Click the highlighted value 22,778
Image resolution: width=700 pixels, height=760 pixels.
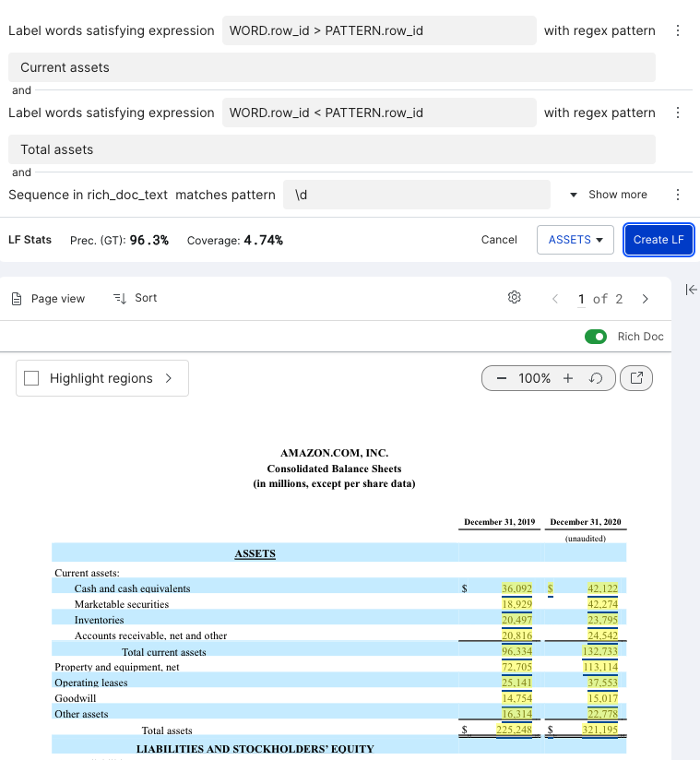point(602,714)
